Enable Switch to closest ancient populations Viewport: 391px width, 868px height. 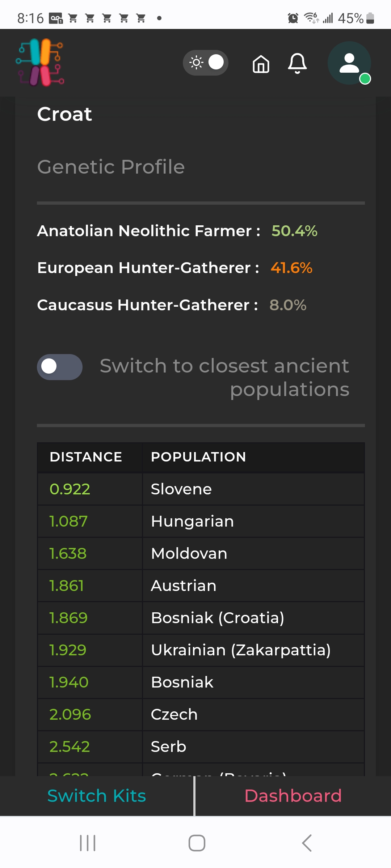[60, 367]
